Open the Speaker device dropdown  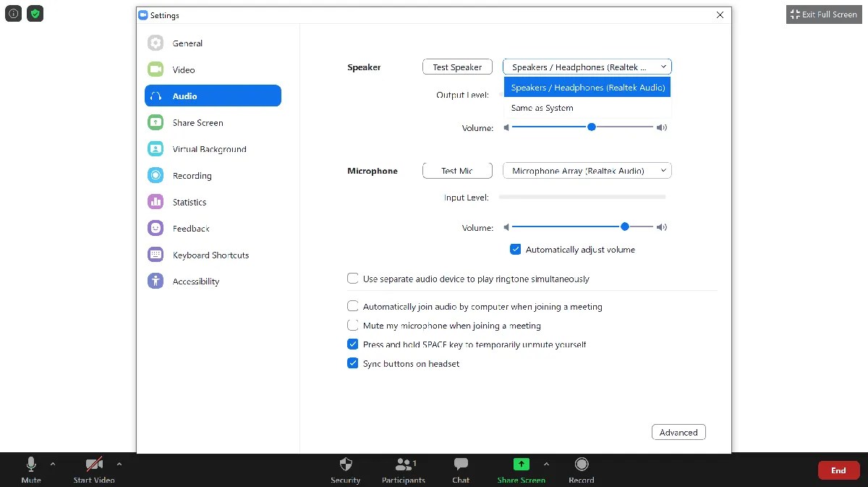tap(587, 67)
